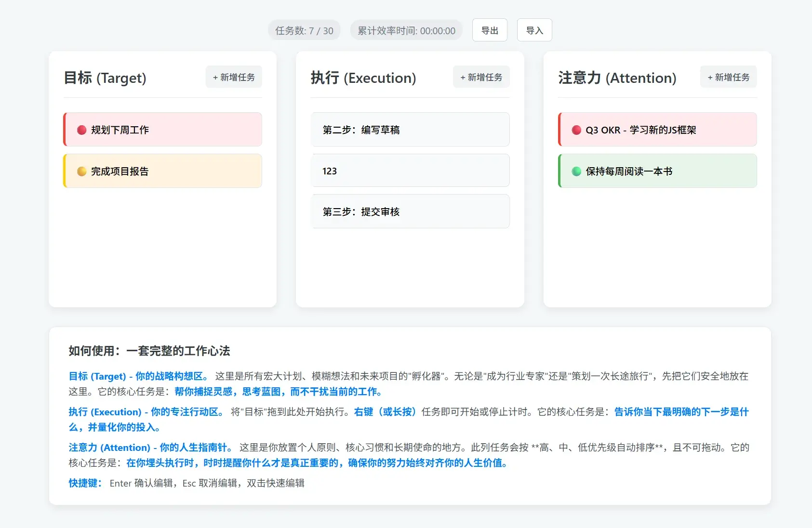Select the 123 task card
Viewport: 812px width, 528px height.
tap(410, 171)
